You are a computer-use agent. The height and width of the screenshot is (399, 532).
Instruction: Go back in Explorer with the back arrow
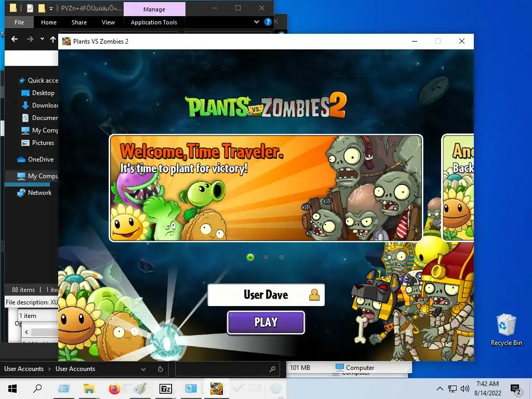point(15,39)
